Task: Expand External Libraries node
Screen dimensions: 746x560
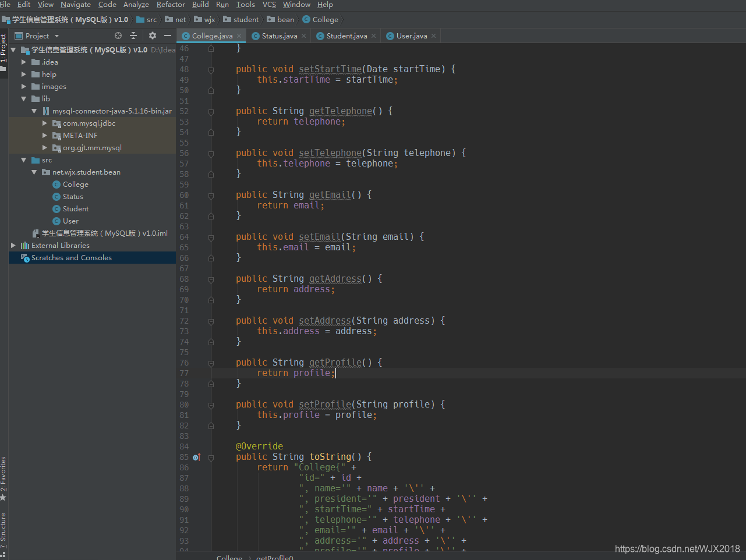Action: pyautogui.click(x=13, y=246)
